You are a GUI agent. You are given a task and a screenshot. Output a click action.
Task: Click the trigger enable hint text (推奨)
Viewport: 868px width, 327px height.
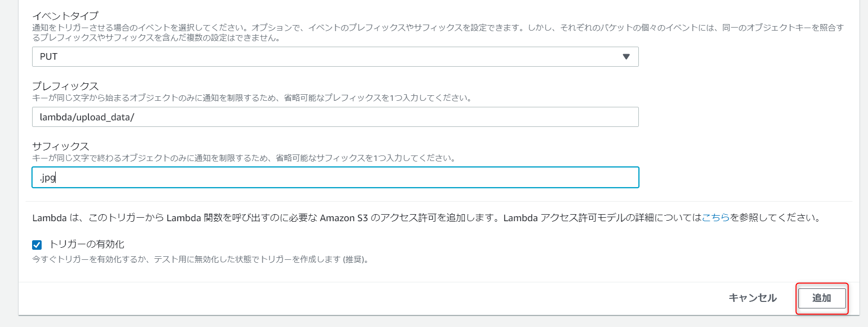(x=201, y=259)
